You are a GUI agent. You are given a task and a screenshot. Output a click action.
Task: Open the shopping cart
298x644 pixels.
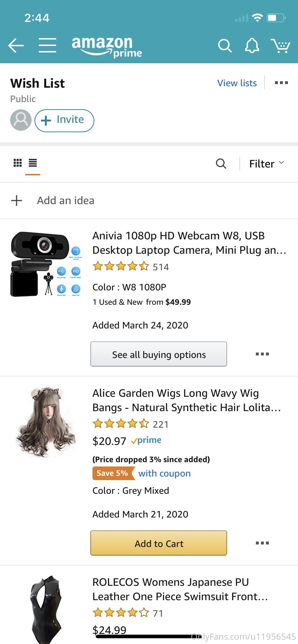pyautogui.click(x=281, y=46)
